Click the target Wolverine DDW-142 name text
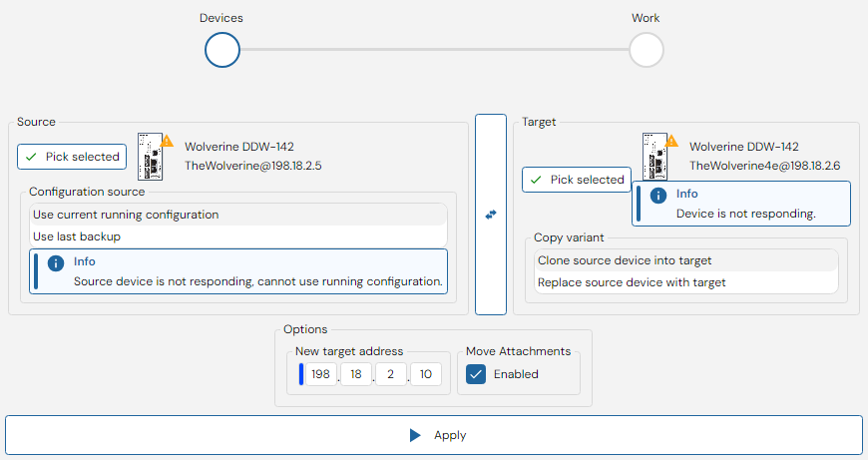Image resolution: width=868 pixels, height=460 pixels. click(744, 147)
